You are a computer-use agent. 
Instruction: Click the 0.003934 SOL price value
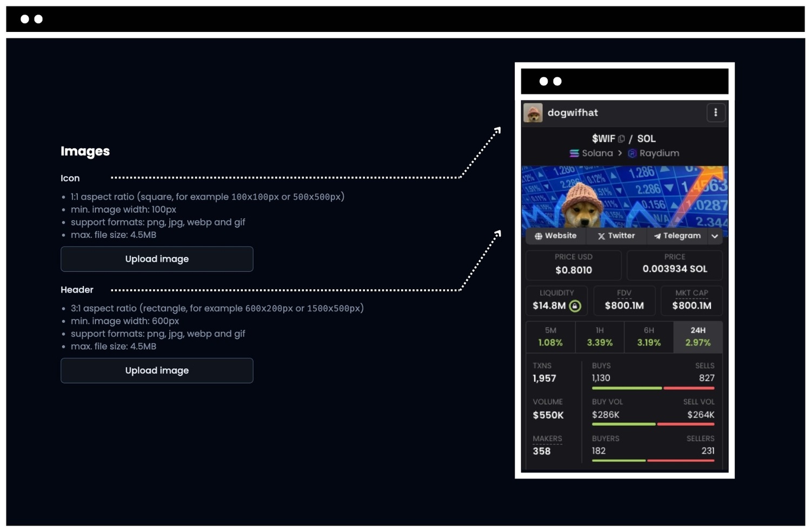(x=675, y=269)
